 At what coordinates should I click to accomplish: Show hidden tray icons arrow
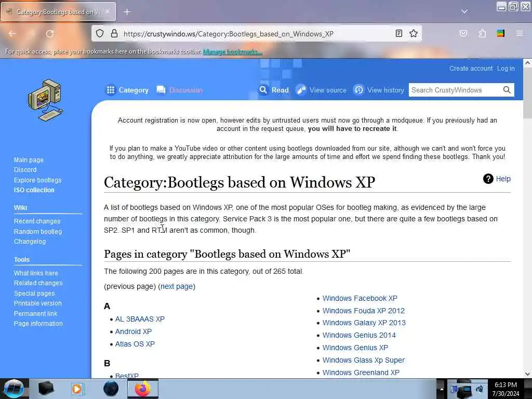(442, 389)
